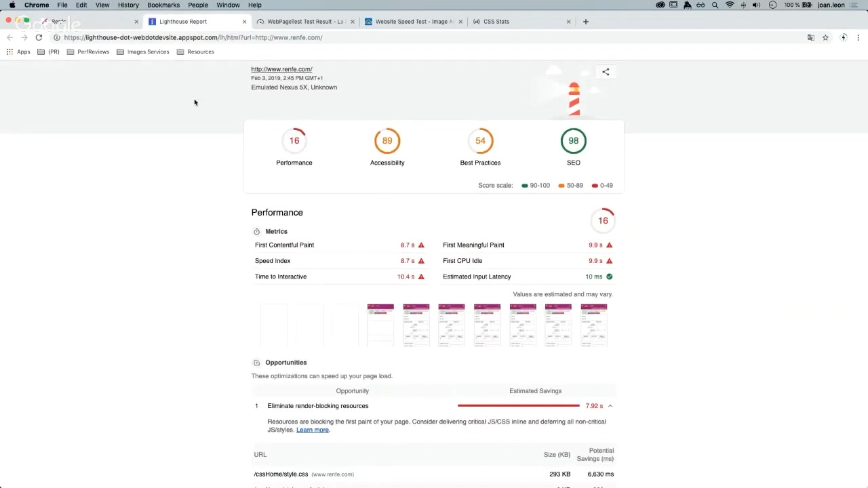Image resolution: width=868 pixels, height=488 pixels.
Task: Reload the page with Chrome's refresh button
Action: tap(39, 37)
